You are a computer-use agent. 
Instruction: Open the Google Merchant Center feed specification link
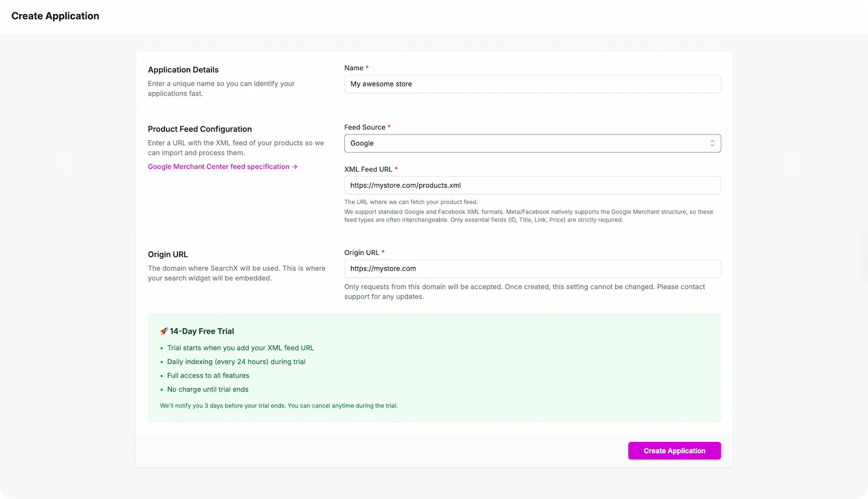219,167
